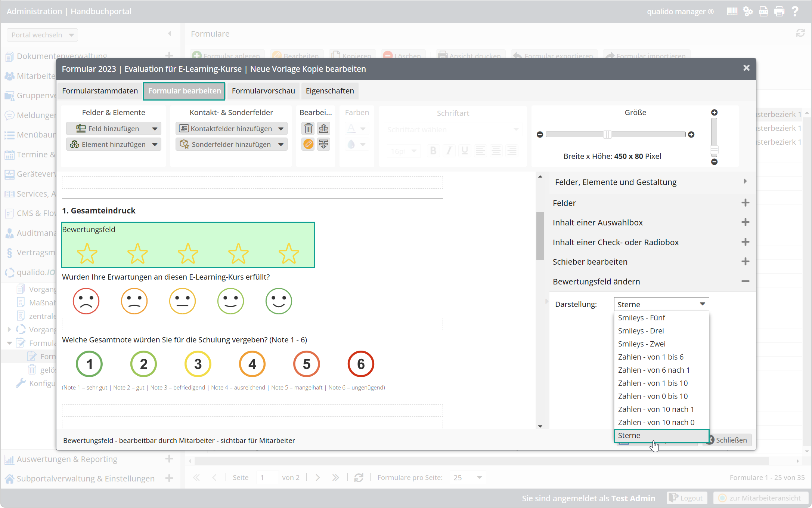
Task: Open Sonderfelder hinzufügen dropdown
Action: (x=231, y=144)
